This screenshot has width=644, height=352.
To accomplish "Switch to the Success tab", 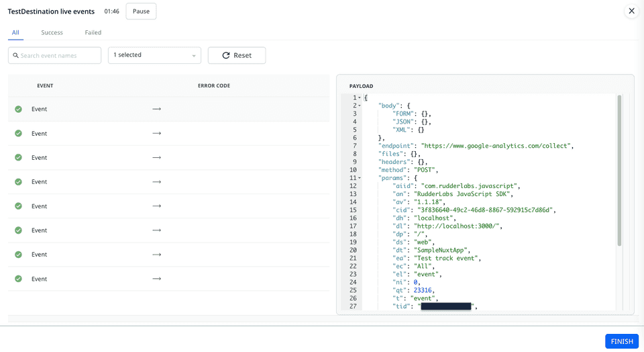I will (x=52, y=32).
